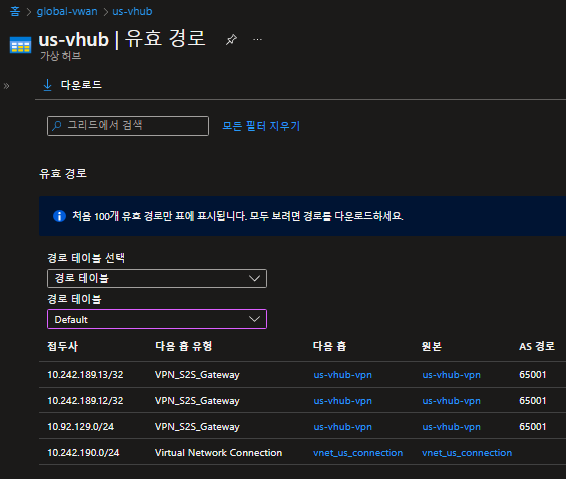Click VPN_S2S_Gateway cell in 10.242.189.13/32 row

tap(197, 375)
